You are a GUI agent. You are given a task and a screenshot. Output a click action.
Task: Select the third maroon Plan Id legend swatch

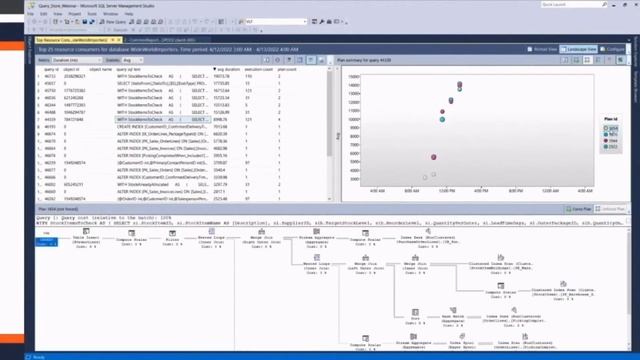click(x=606, y=140)
